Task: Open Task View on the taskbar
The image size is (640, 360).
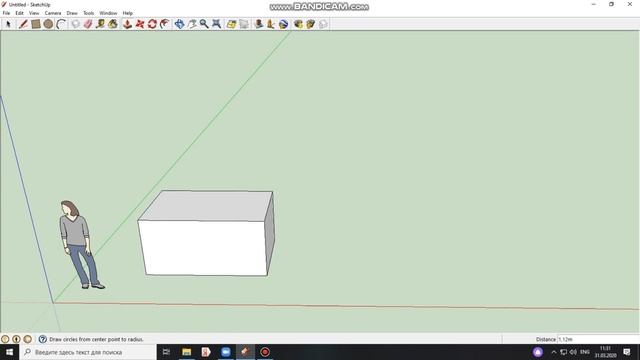Action: pyautogui.click(x=166, y=352)
